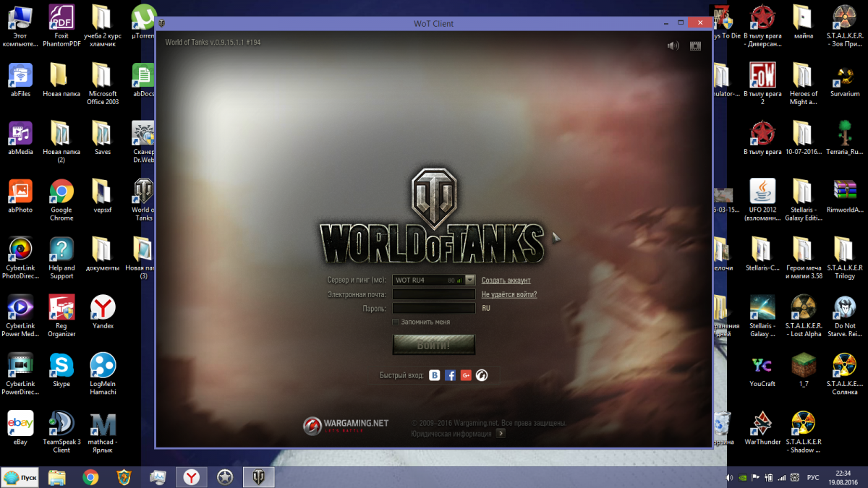Viewport: 868px width, 488px height.
Task: Select the LogMeIn Hamachi desktop icon
Action: coord(103,373)
